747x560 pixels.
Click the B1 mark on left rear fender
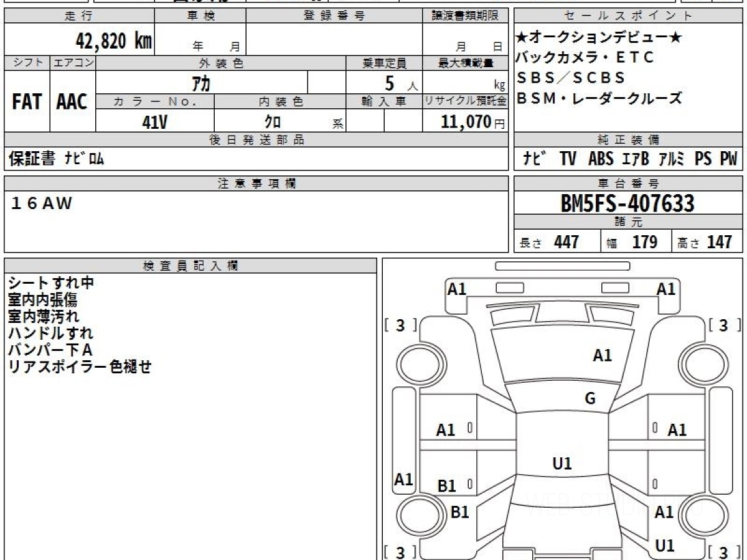tap(459, 512)
